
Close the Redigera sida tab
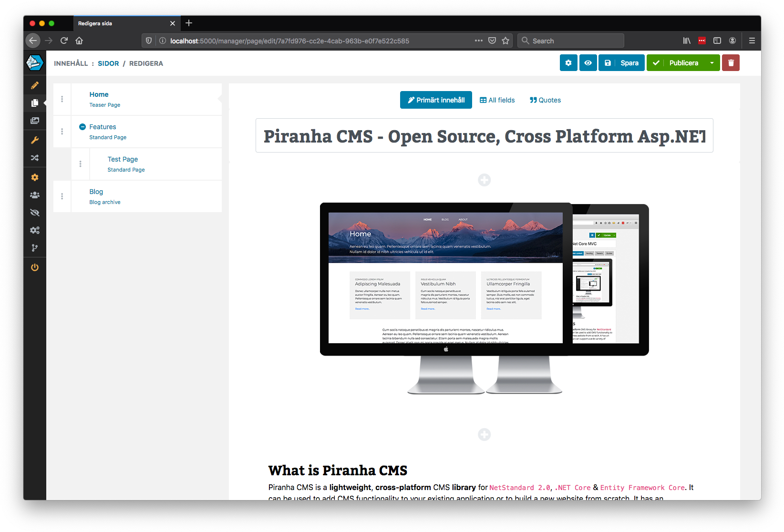[x=173, y=23]
